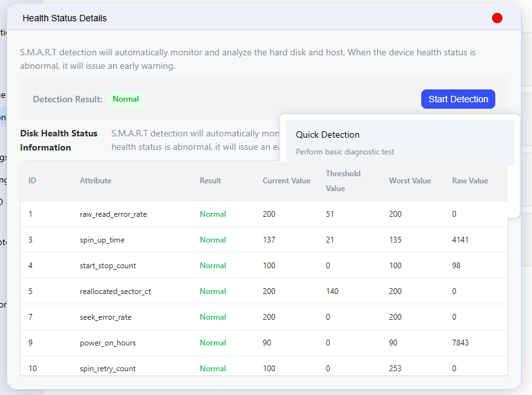Image resolution: width=532 pixels, height=395 pixels.
Task: Click the Result column header
Action: pos(211,181)
